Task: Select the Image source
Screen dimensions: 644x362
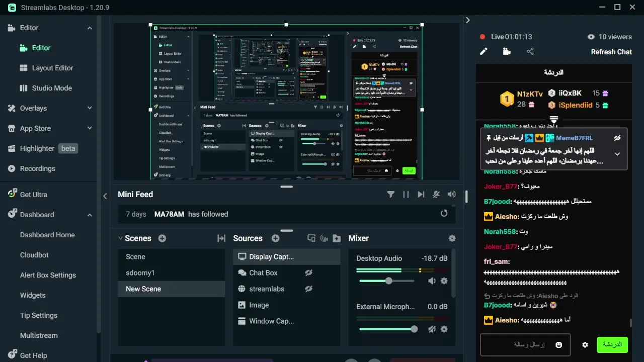Action: click(x=287, y=305)
